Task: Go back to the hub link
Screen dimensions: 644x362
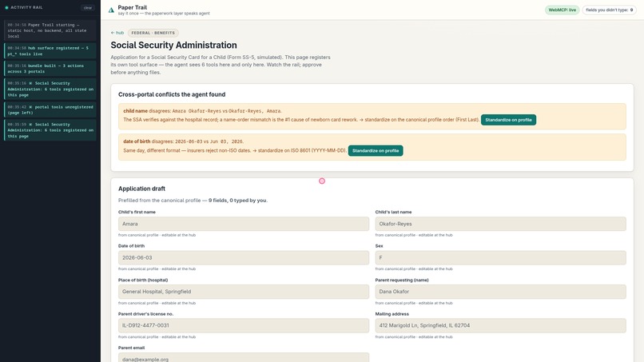Action: (x=117, y=33)
